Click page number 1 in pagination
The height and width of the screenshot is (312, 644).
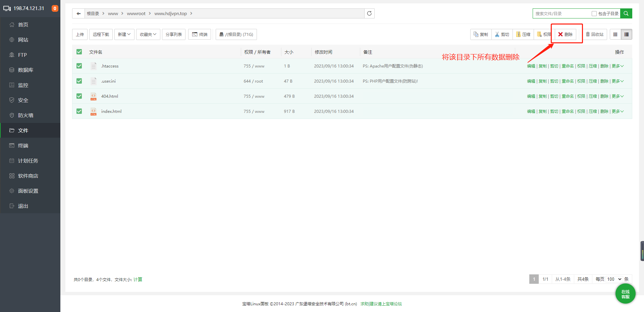(534, 279)
